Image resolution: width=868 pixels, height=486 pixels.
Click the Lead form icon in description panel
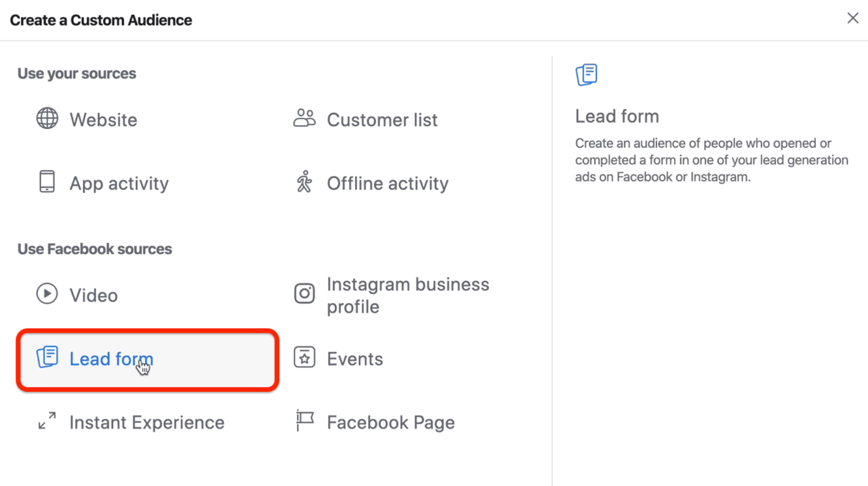586,74
